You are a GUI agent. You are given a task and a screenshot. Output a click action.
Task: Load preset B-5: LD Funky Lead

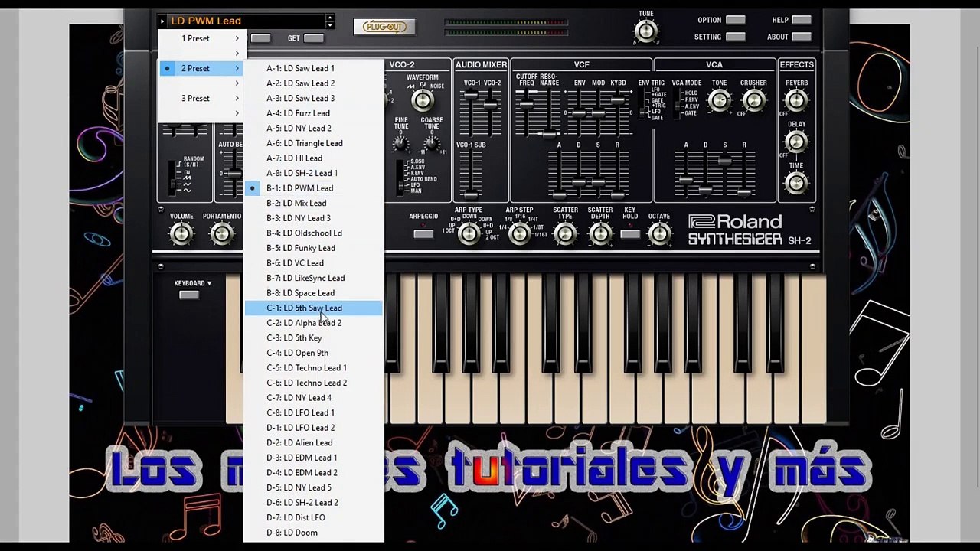coord(314,248)
